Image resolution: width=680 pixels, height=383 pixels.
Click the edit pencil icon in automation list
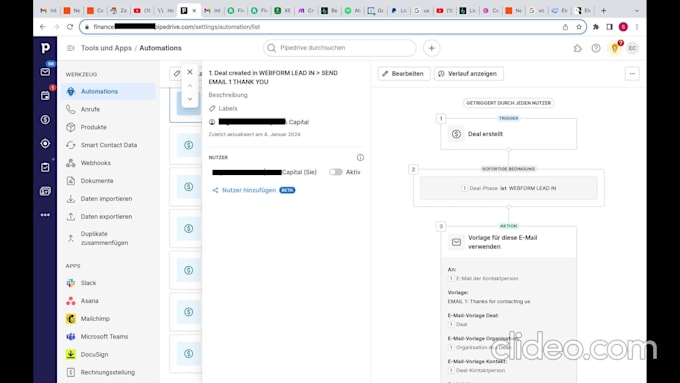[x=177, y=74]
